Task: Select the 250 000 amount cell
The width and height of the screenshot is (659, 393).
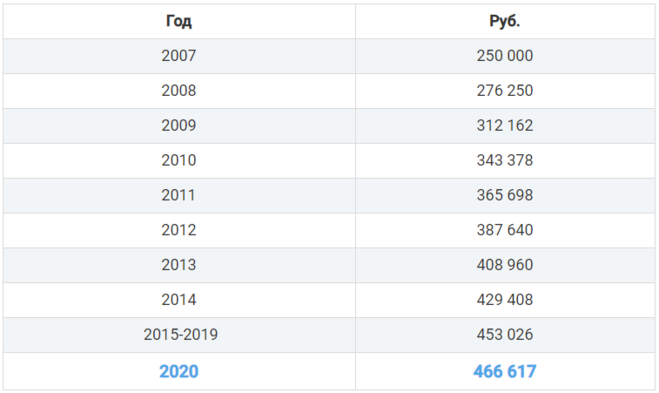Action: 504,56
